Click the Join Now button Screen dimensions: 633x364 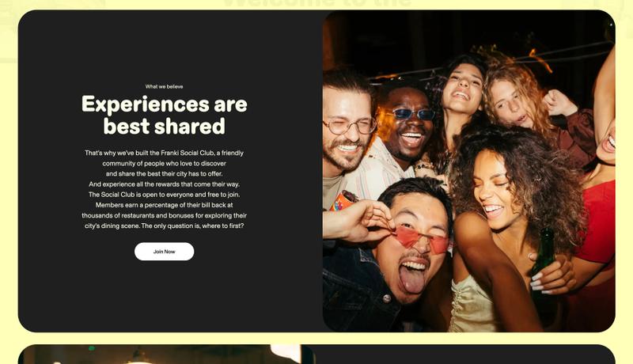tap(164, 252)
